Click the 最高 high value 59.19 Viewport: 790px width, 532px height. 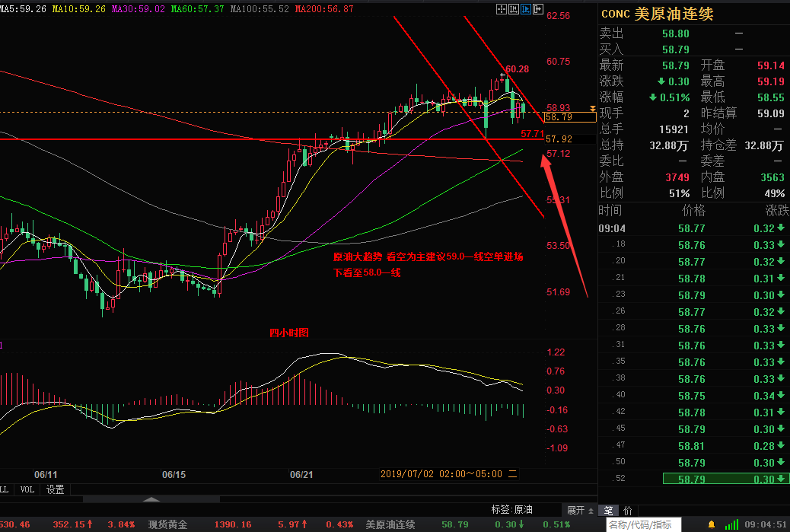(x=771, y=81)
